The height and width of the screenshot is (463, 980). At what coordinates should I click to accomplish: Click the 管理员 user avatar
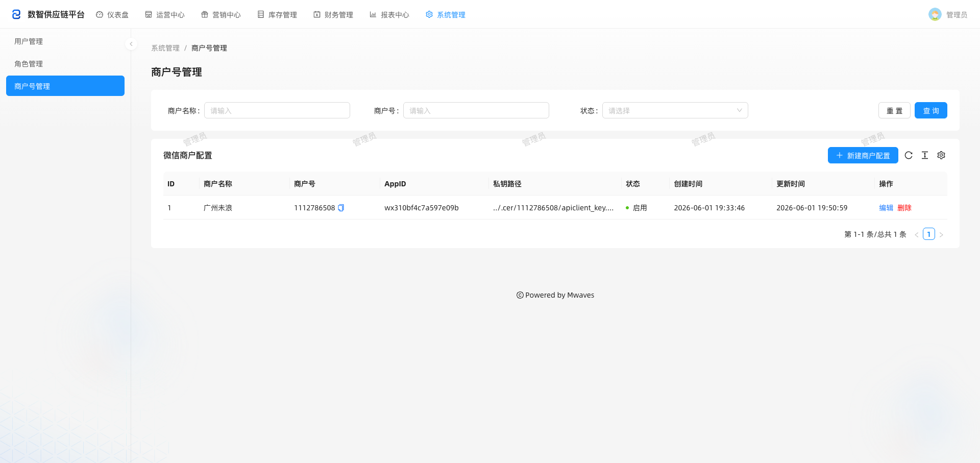coord(935,14)
